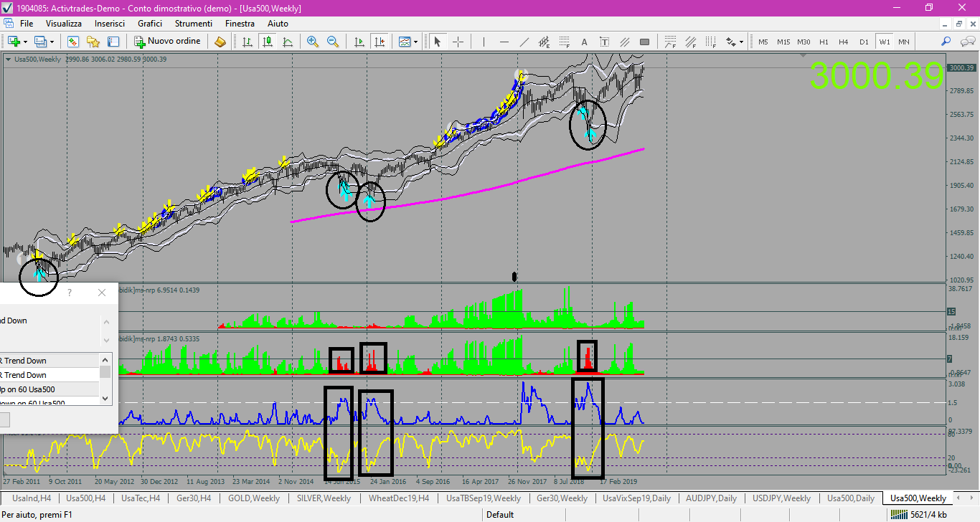Image resolution: width=980 pixels, height=522 pixels.
Task: Select the vertical line drawing tool
Action: [484, 42]
